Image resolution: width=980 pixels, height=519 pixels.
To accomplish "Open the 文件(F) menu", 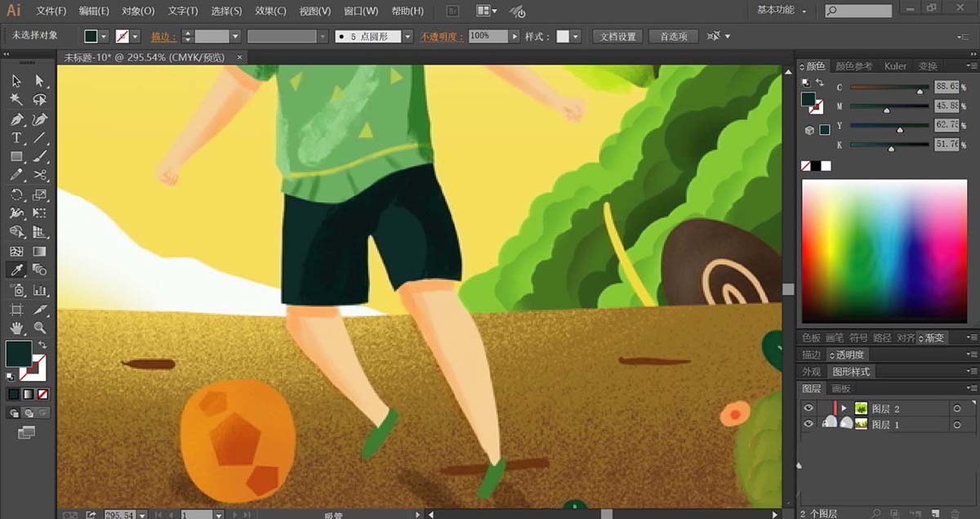I will click(x=51, y=11).
